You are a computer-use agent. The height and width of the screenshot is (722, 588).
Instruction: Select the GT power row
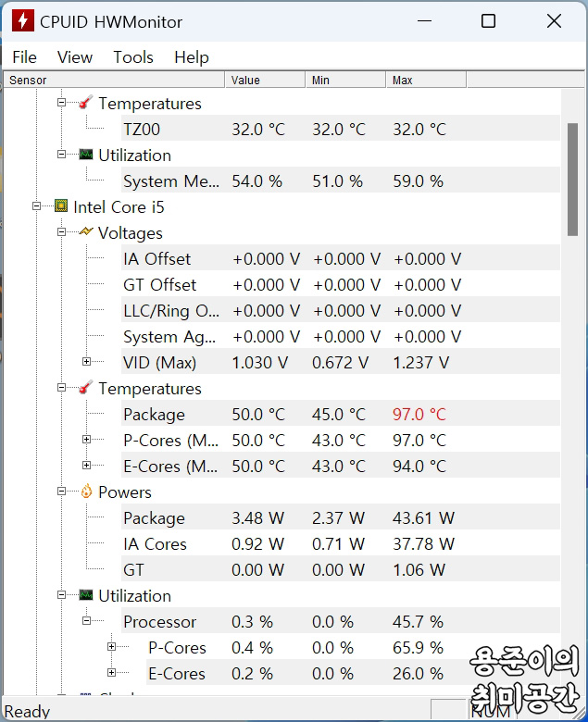pos(341,569)
